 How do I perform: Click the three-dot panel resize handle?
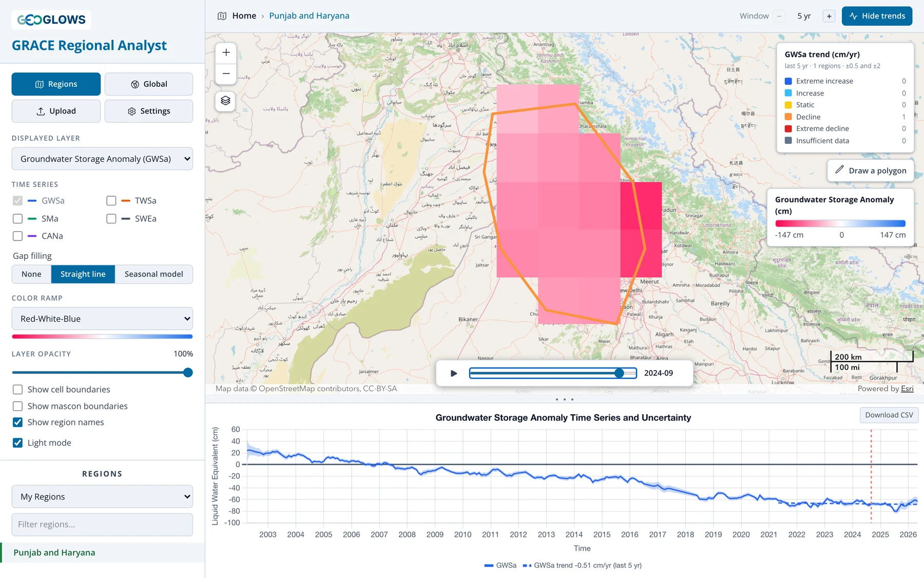pyautogui.click(x=565, y=399)
